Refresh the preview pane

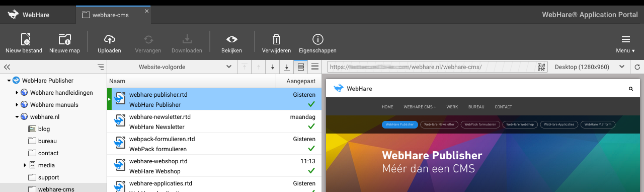pos(637,67)
